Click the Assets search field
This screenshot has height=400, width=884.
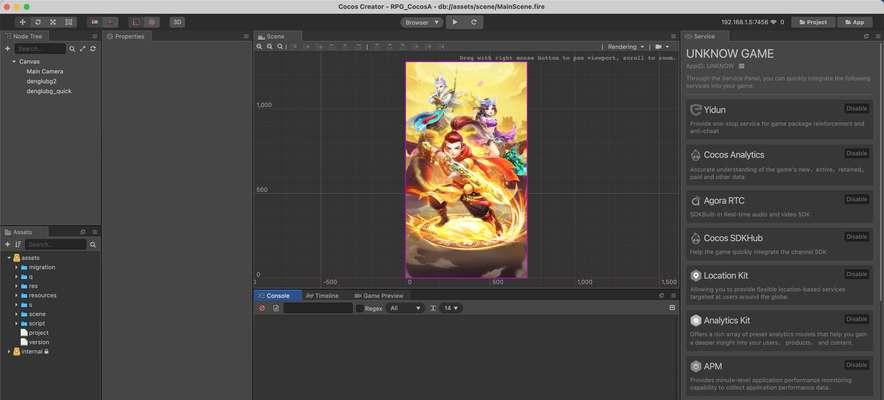tap(55, 245)
